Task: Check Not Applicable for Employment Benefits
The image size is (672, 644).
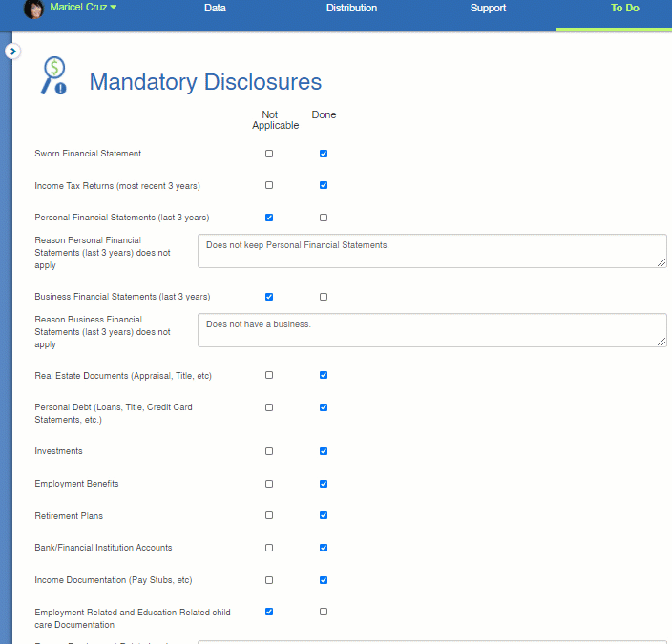Action: pyautogui.click(x=269, y=484)
